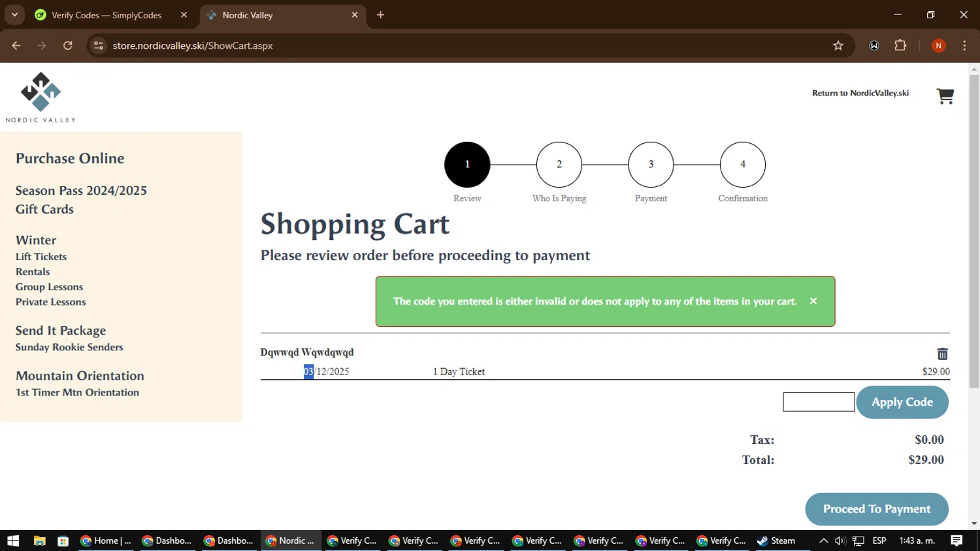Open Microsoft Store from the taskbar
Viewport: 980px width, 551px height.
[63, 541]
